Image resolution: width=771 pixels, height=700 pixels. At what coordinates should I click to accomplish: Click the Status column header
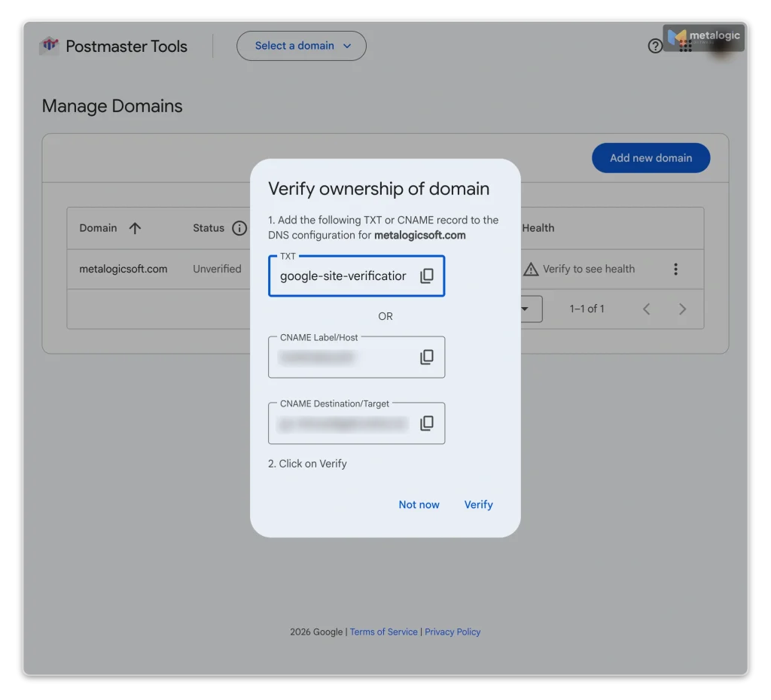[209, 228]
